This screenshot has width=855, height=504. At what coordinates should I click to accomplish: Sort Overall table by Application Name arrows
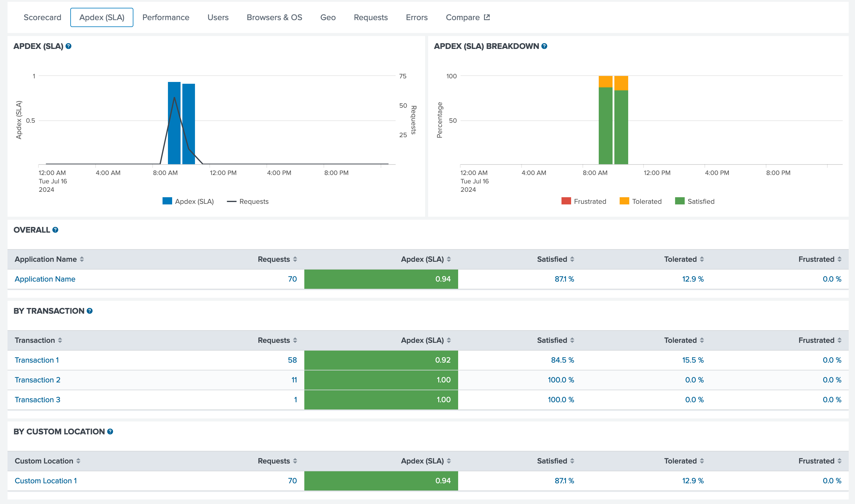82,259
